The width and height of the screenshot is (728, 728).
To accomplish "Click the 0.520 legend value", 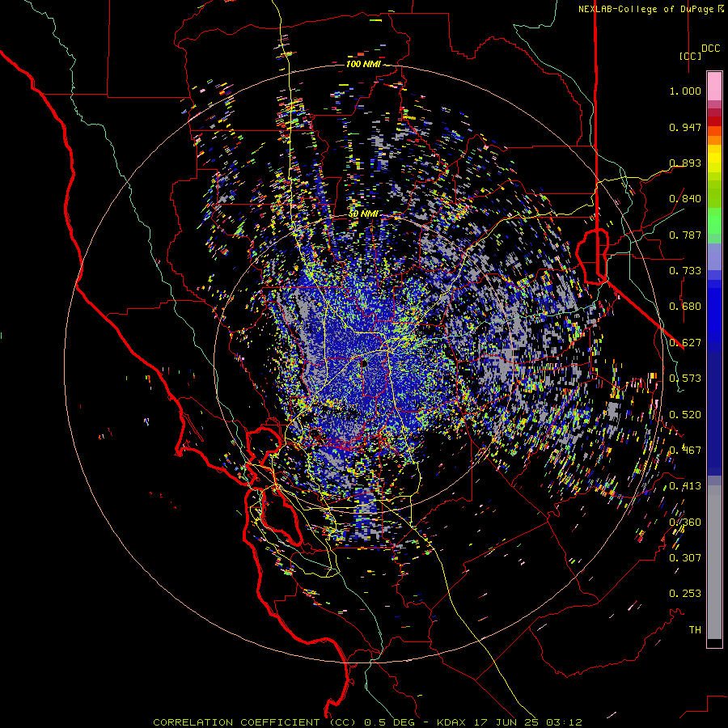I will click(685, 415).
